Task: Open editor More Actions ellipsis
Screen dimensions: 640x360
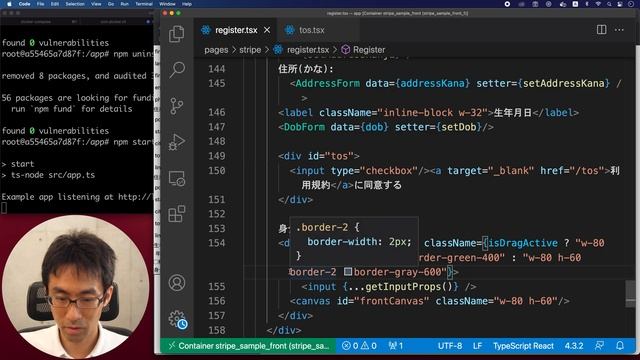Action: (619, 29)
